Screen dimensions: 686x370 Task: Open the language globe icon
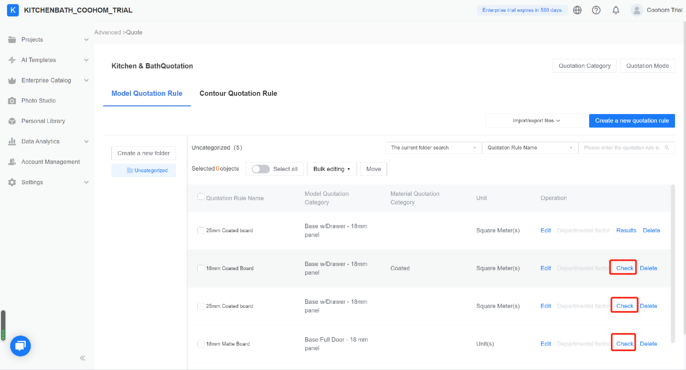577,10
